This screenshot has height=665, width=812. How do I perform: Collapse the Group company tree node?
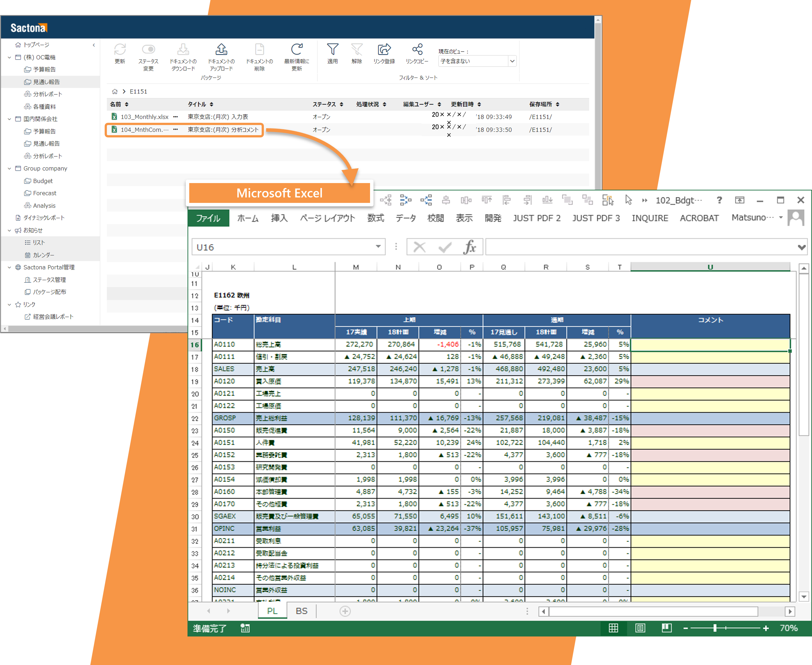(x=9, y=169)
